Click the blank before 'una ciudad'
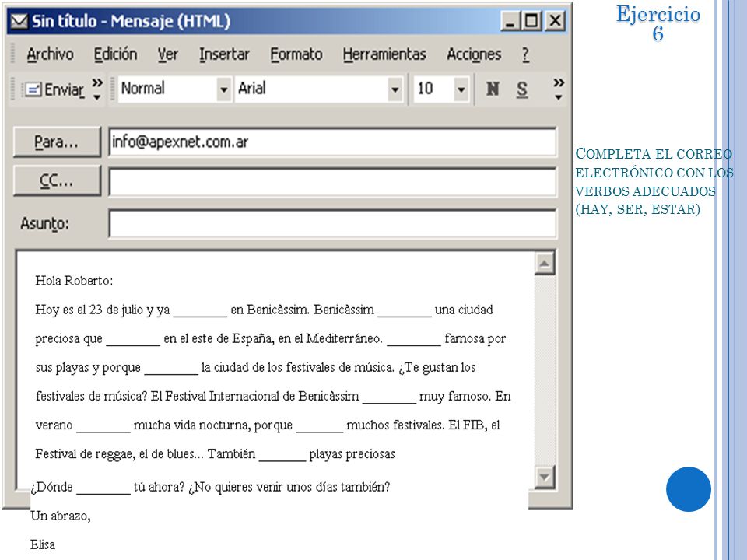 [x=405, y=311]
